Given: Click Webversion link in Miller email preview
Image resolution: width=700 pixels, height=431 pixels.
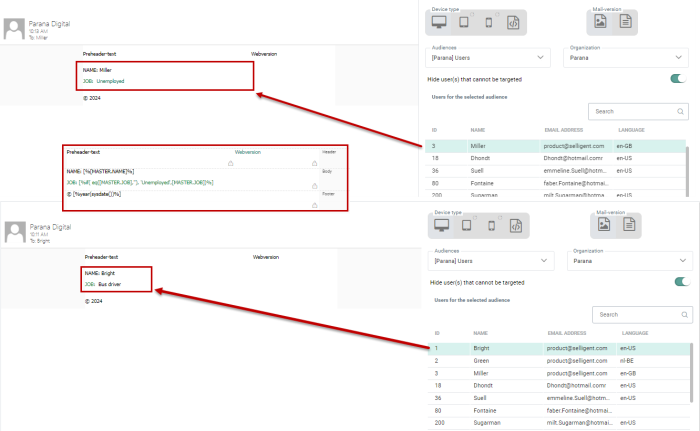Looking at the screenshot, I should pos(264,52).
